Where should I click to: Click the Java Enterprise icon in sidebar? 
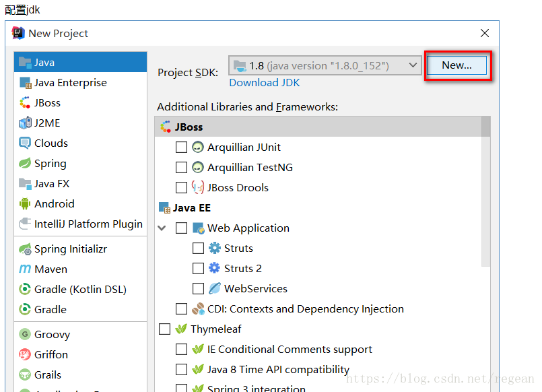25,83
